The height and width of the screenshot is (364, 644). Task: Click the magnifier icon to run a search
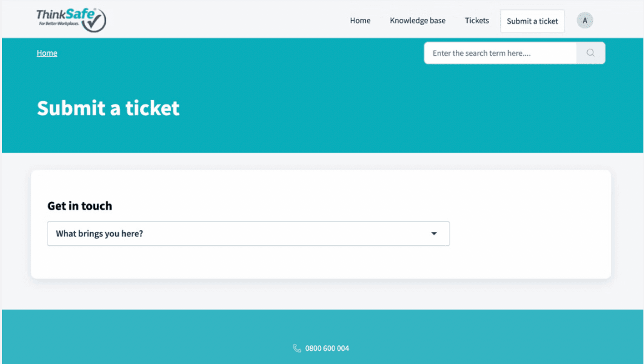tap(590, 53)
